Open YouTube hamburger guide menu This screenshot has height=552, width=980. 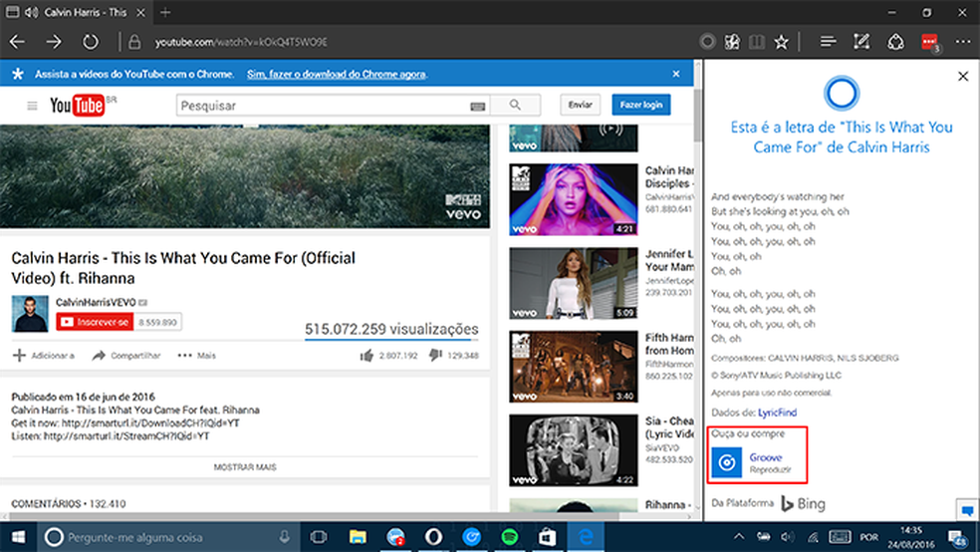click(32, 106)
